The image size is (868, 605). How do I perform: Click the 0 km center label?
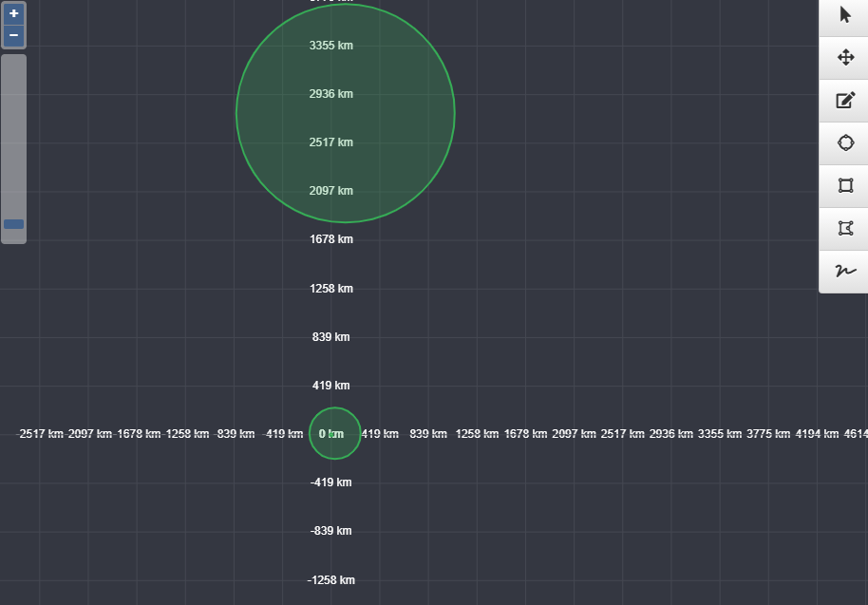[x=330, y=433]
